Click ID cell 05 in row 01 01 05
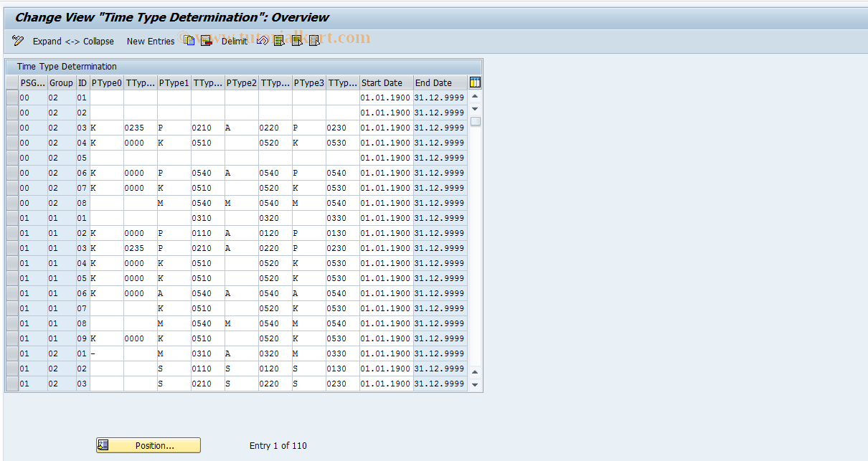Viewport: 868px width, 461px height. (x=82, y=278)
